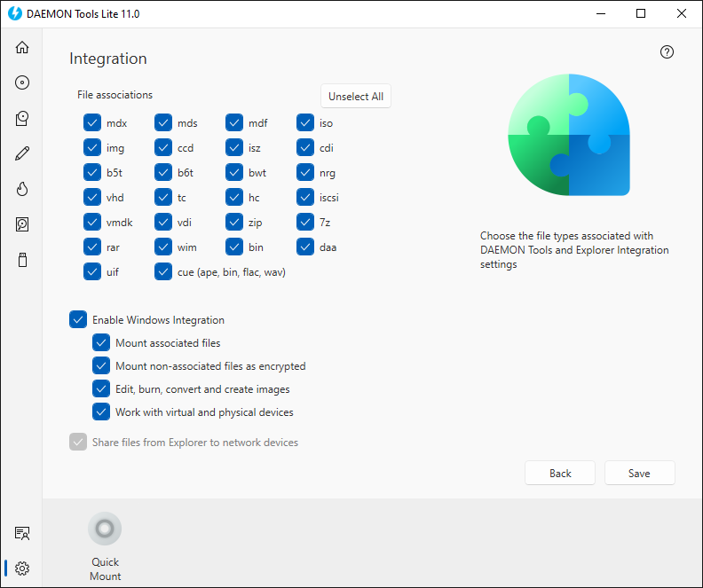Uncheck the iso file association
Viewport: 703px width, 588px height.
305,122
